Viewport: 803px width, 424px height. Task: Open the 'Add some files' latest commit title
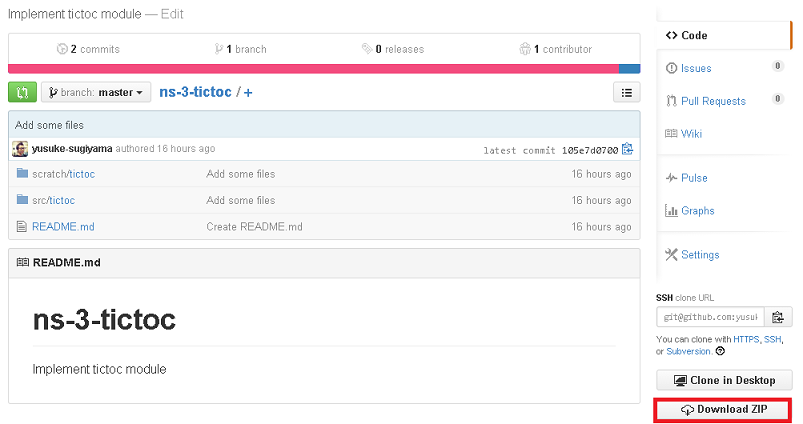click(x=49, y=125)
